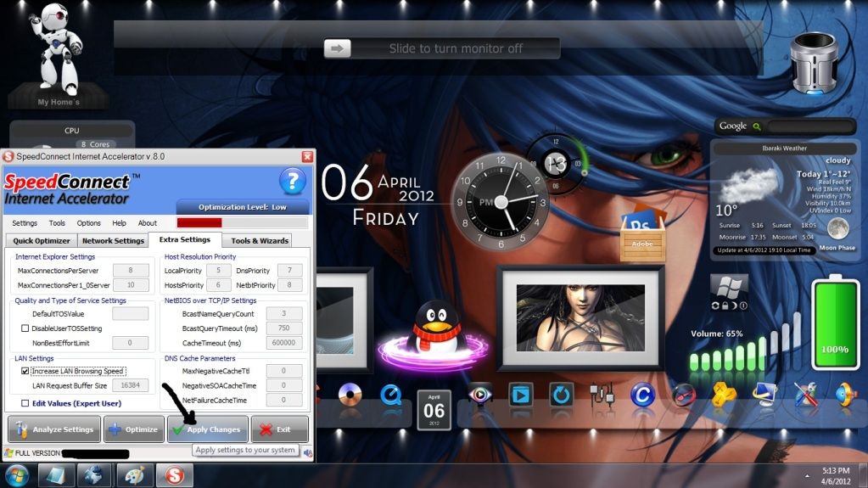Open the metallic recycle bin desktop icon

tap(813, 63)
